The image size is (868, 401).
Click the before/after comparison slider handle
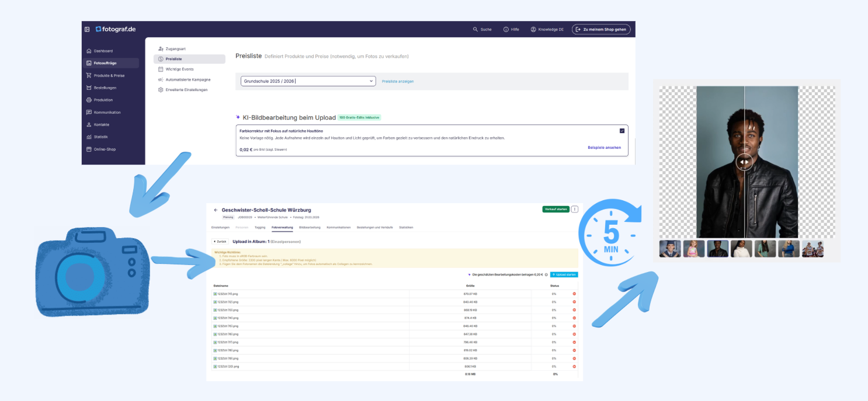coord(744,162)
